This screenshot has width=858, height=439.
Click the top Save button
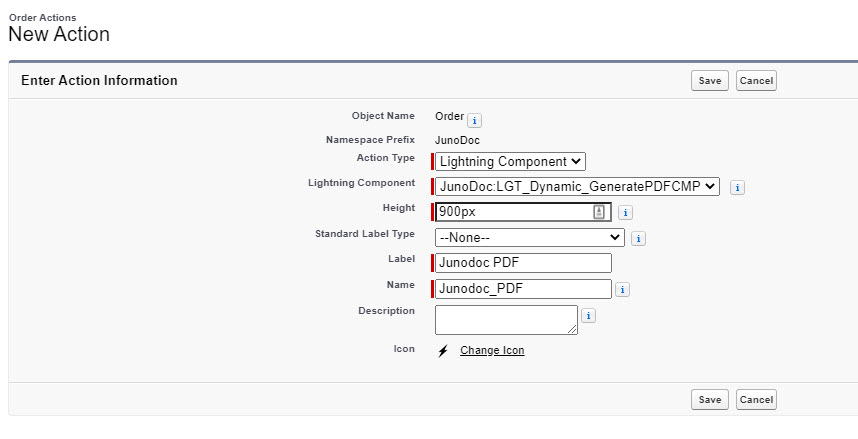(710, 80)
